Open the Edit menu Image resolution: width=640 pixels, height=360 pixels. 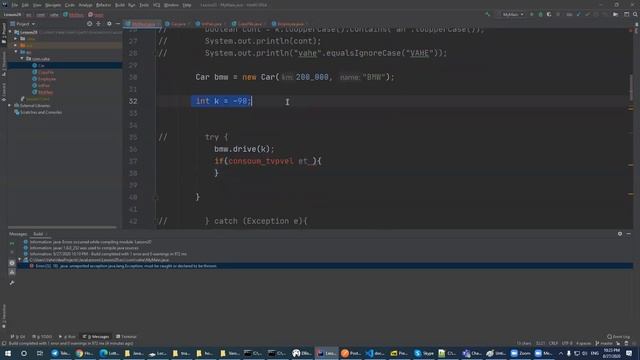coord(25,5)
